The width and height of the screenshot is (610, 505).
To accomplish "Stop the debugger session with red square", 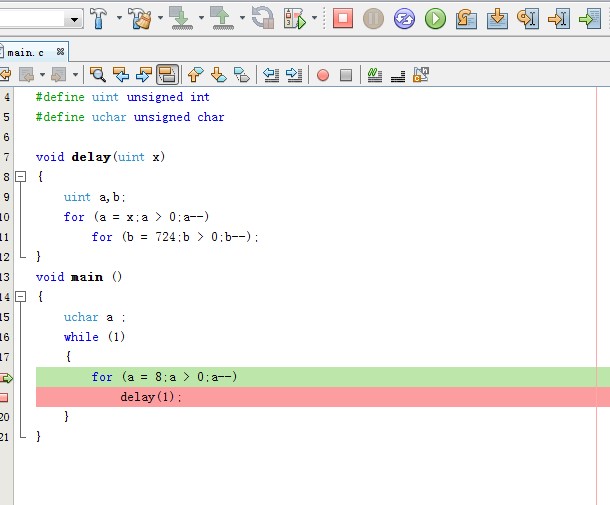I will point(343,18).
